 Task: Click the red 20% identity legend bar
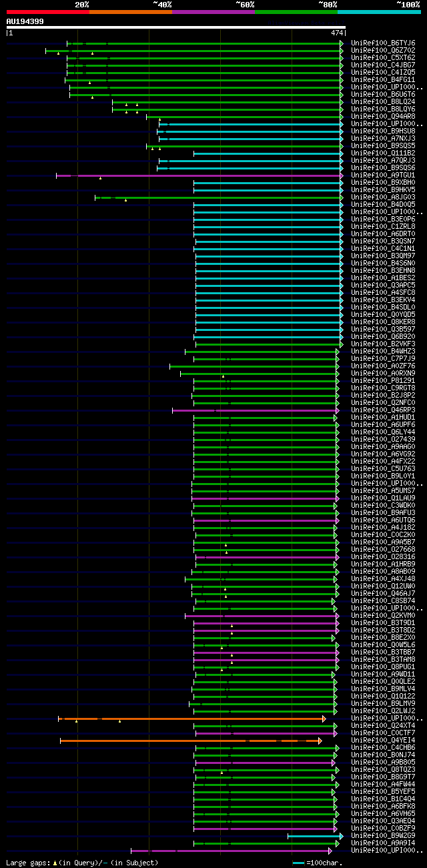[47, 12]
